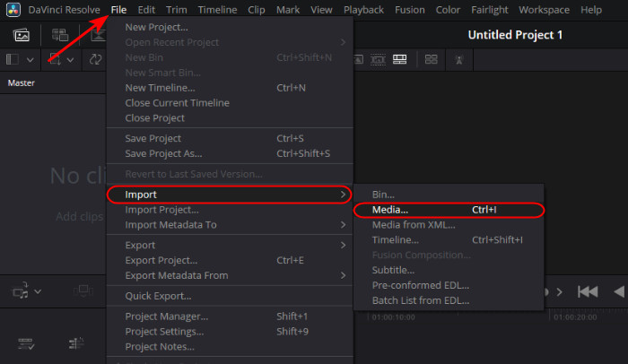The image size is (628, 364).
Task: Select the Master bin label
Action: (x=22, y=82)
